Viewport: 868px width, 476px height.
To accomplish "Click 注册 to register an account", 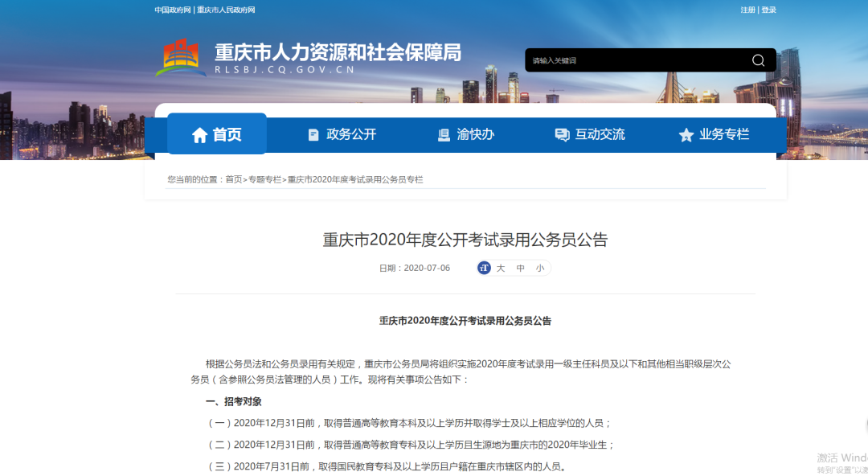I will click(x=747, y=10).
